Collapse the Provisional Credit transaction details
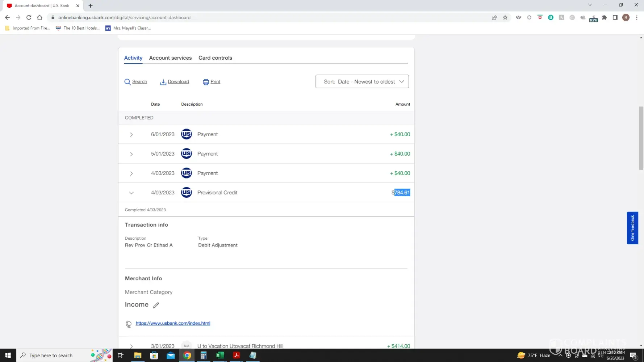 (131, 193)
